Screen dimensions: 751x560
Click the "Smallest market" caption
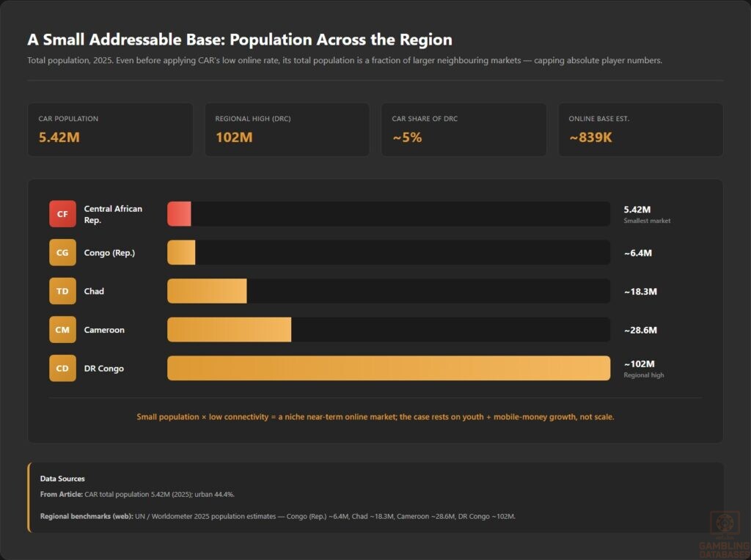pyautogui.click(x=647, y=221)
